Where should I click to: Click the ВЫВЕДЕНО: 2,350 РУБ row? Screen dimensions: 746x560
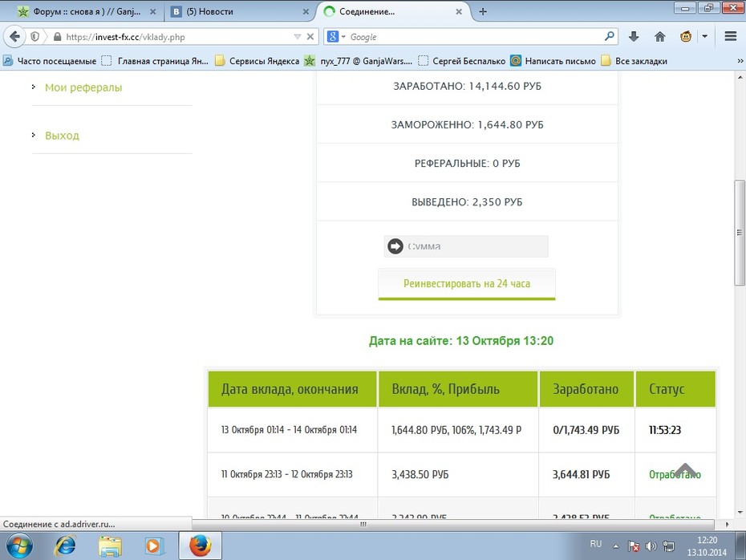(x=467, y=201)
